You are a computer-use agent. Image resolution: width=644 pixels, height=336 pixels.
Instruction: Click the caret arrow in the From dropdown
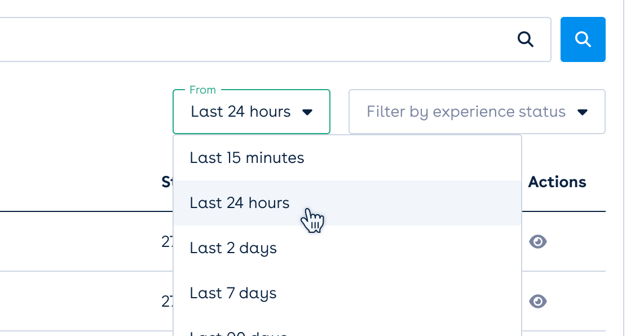tap(307, 112)
